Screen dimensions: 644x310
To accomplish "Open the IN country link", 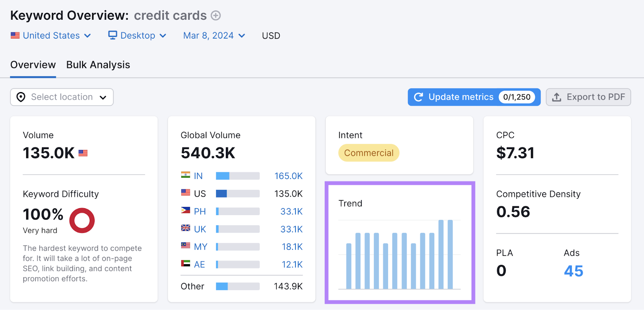I will coord(198,176).
